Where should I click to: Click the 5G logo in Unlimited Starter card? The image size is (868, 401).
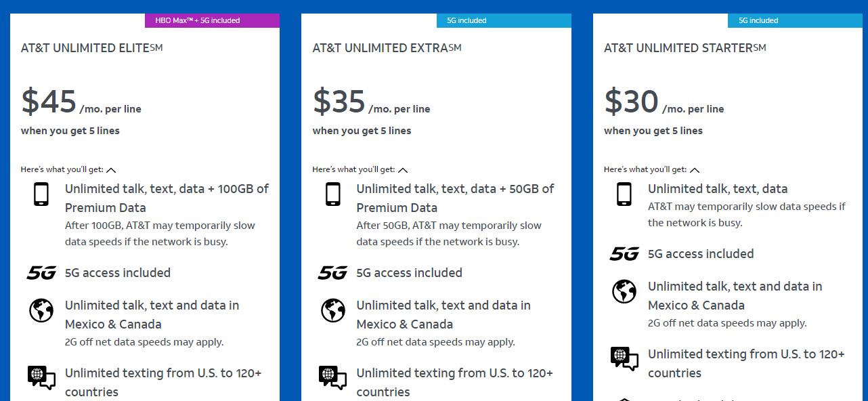[x=624, y=254]
